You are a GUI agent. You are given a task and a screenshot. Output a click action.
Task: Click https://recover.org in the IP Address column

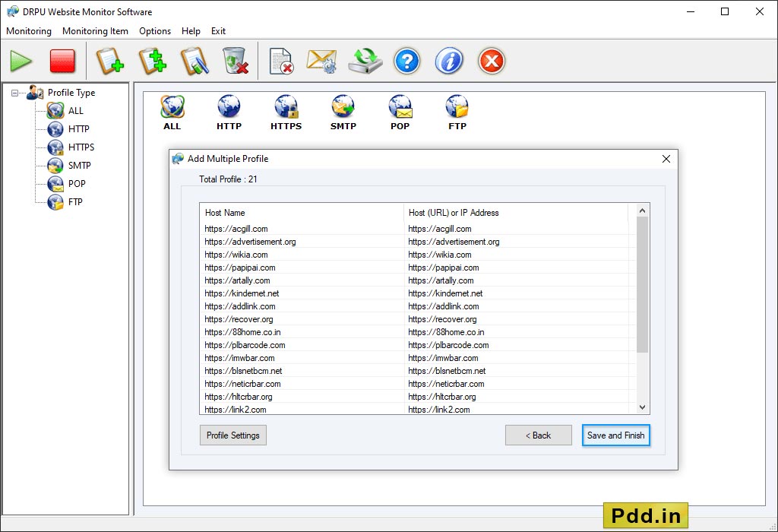[442, 319]
